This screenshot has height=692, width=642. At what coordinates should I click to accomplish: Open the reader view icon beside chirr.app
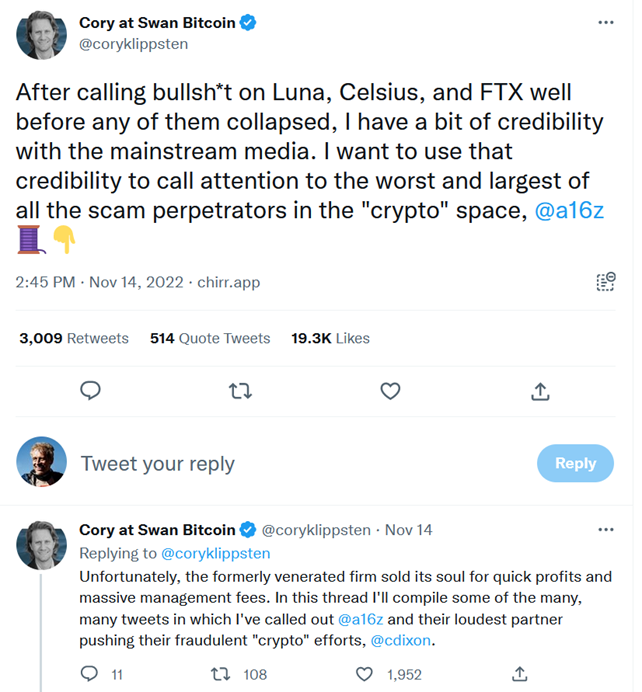click(605, 282)
